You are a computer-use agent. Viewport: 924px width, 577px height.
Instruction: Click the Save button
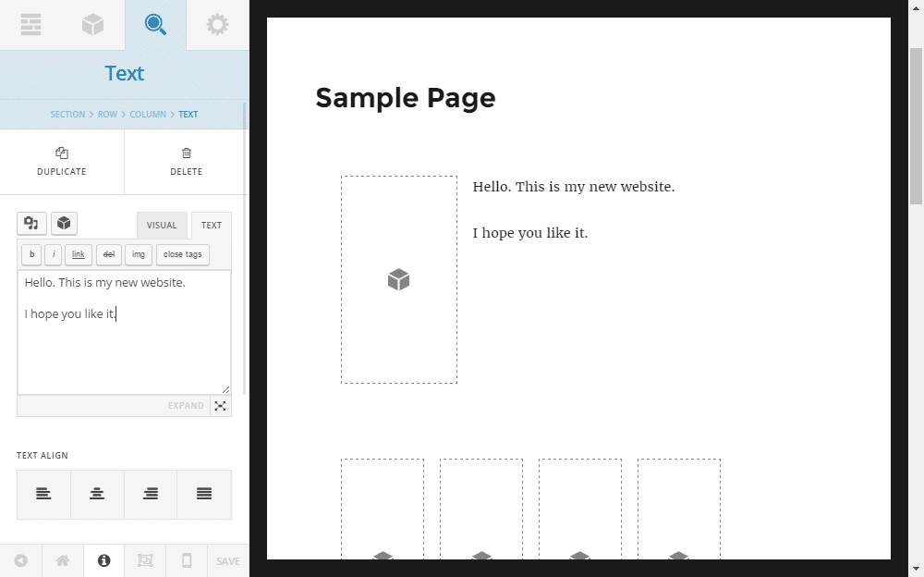click(228, 561)
